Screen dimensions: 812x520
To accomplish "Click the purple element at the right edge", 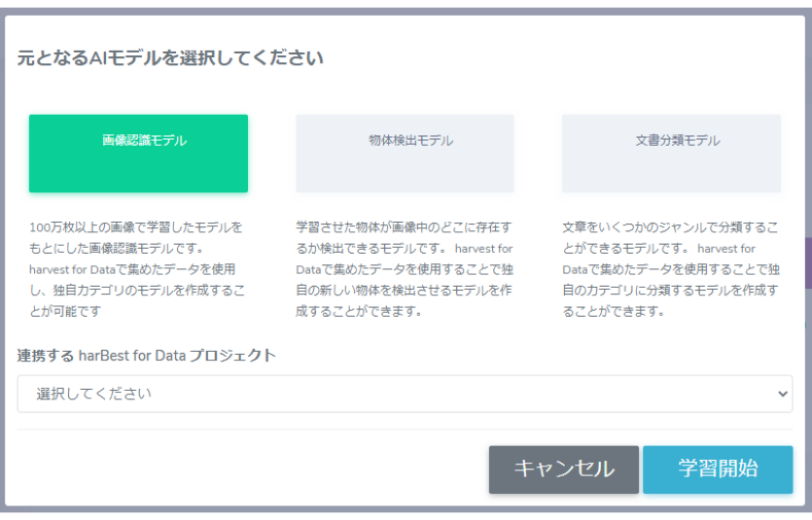I will pos(808,262).
